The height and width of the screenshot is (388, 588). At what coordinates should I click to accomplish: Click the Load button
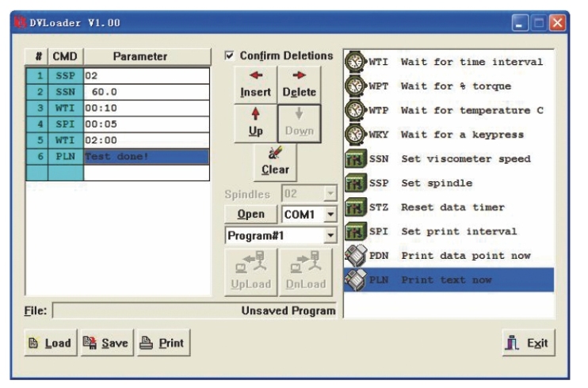(x=48, y=343)
